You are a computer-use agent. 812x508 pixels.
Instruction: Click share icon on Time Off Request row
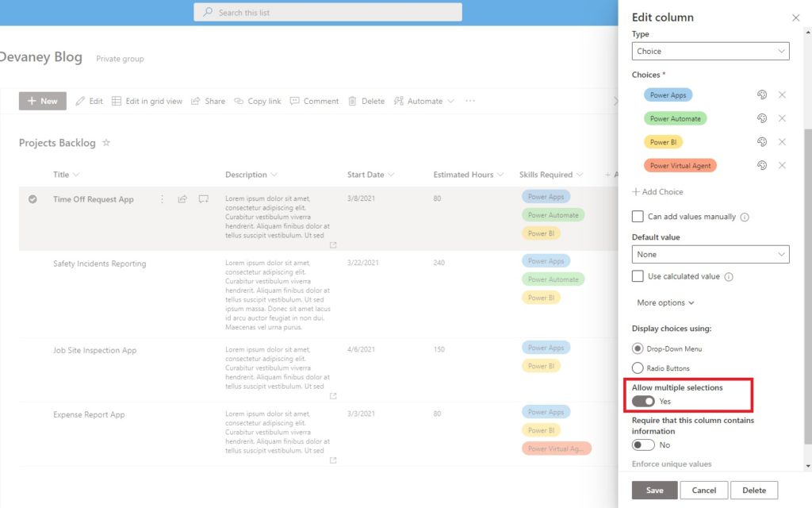[182, 199]
